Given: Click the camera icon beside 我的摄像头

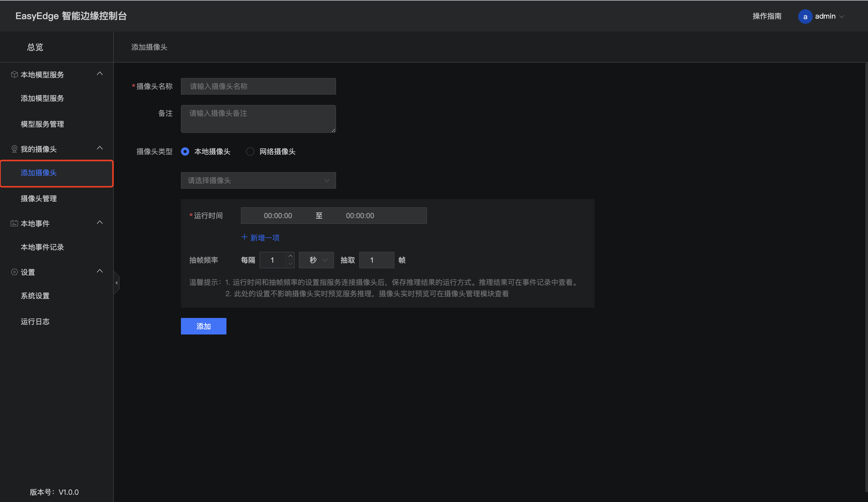Looking at the screenshot, I should [14, 149].
